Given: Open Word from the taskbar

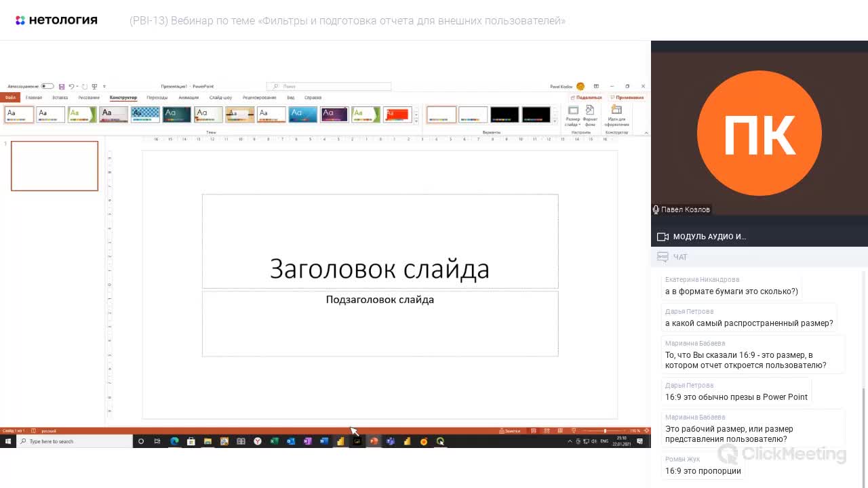Looking at the screenshot, I should coord(324,441).
